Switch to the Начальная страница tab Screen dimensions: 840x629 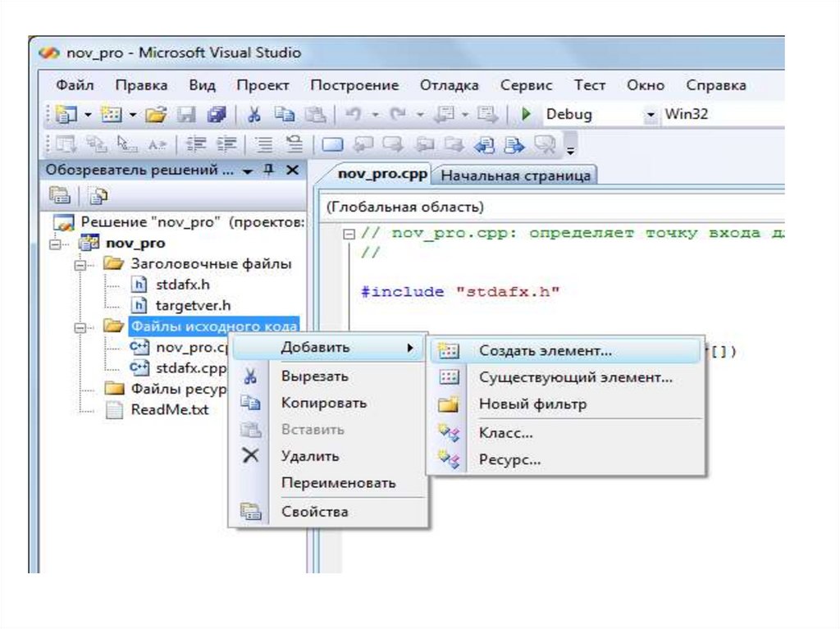pyautogui.click(x=516, y=175)
